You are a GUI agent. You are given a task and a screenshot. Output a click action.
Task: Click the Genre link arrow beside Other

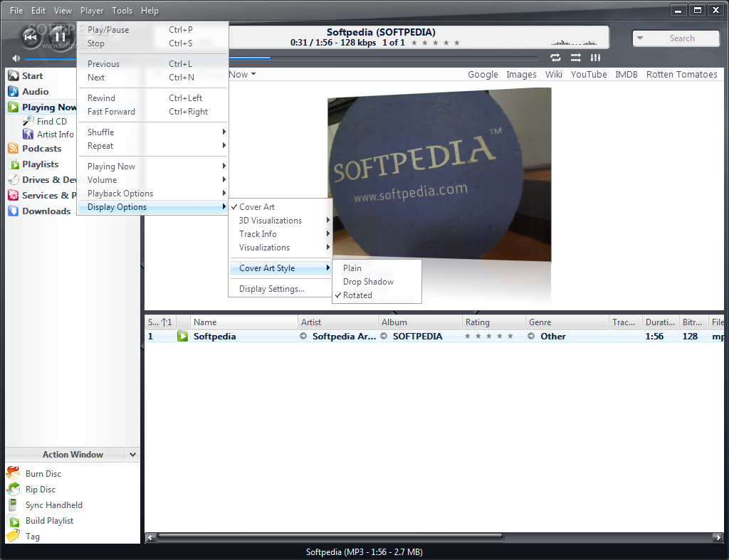pos(531,336)
